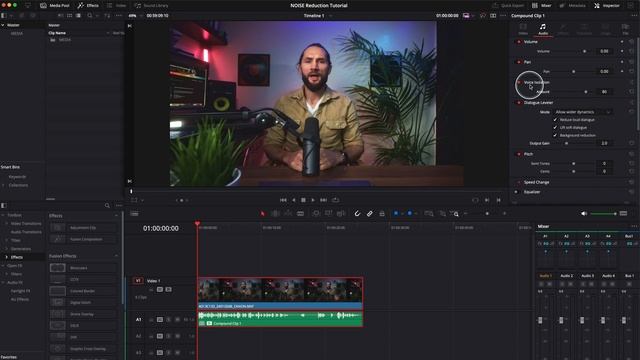Toggle the Volume section enable dot
Image resolution: width=640 pixels, height=360 pixels.
coord(519,42)
